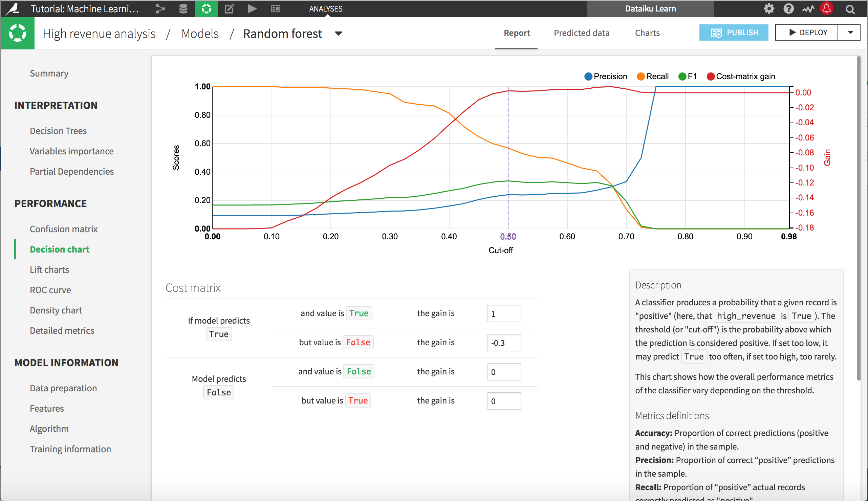Expand the DEPLOY button dropdown arrow
Viewport: 868px width, 501px height.
pyautogui.click(x=849, y=32)
